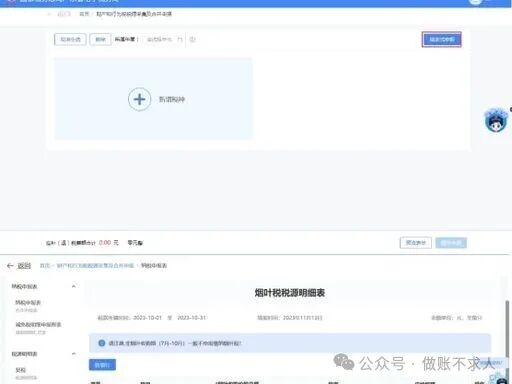The width and height of the screenshot is (512, 384).
Task: Click the blue 新增行 button above the table
Action: [x=102, y=365]
